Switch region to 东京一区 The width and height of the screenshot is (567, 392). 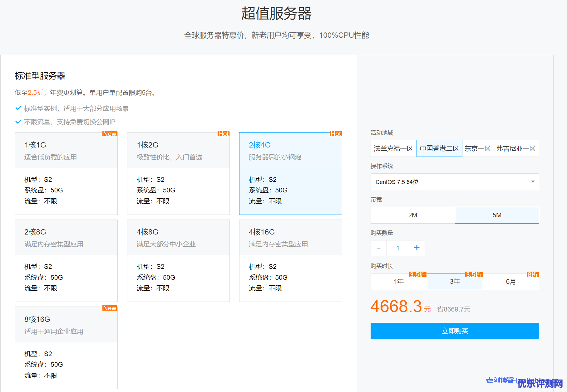(477, 148)
